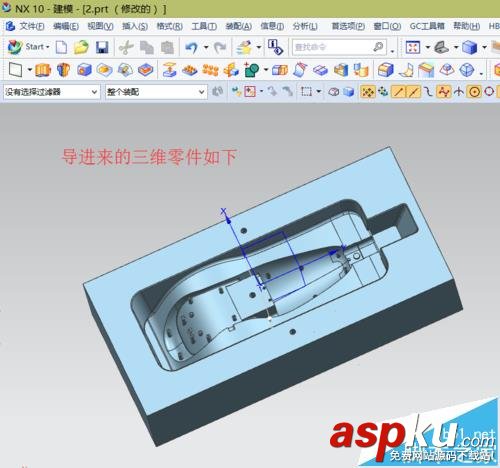Screen dimensions: 500x468
Task: Open the 分析(L) menu
Action: [305, 26]
